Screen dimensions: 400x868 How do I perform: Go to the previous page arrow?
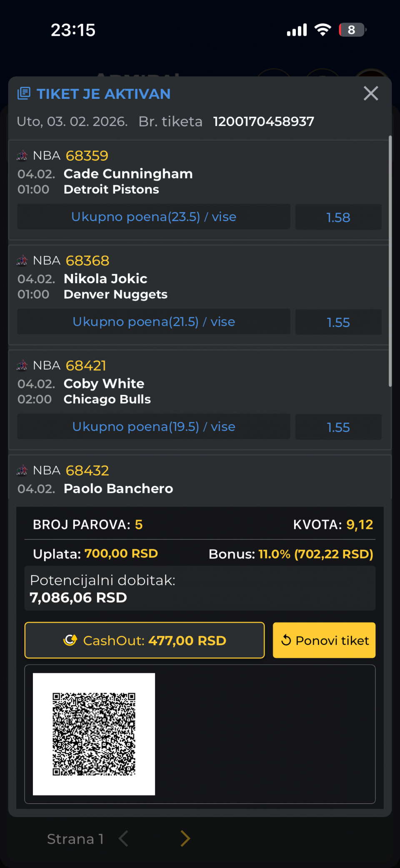(x=124, y=838)
